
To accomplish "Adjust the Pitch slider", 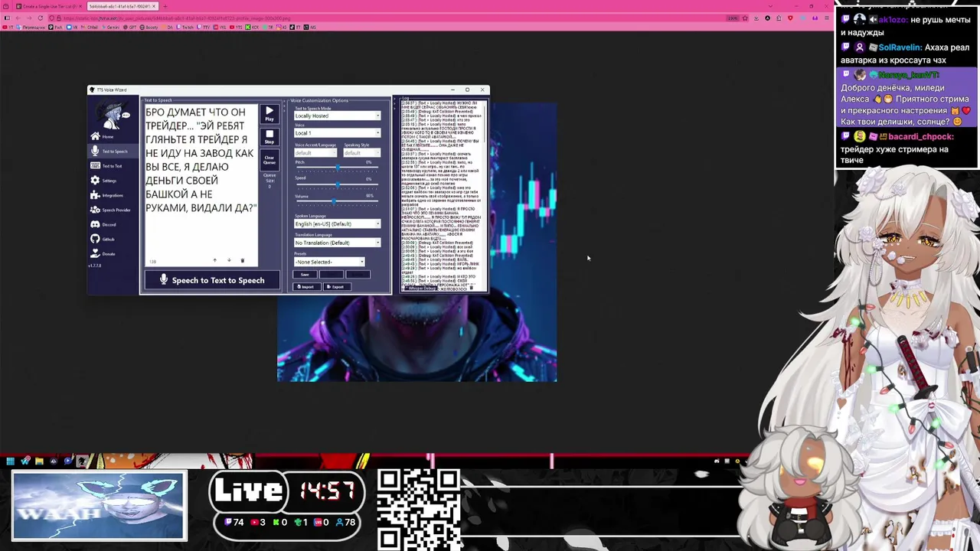I will [x=337, y=168].
